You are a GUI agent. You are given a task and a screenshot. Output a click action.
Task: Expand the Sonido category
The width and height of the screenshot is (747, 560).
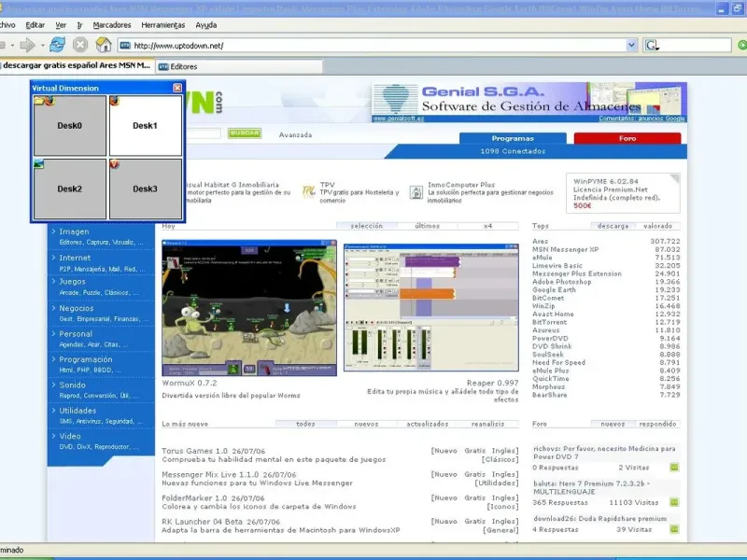73,385
